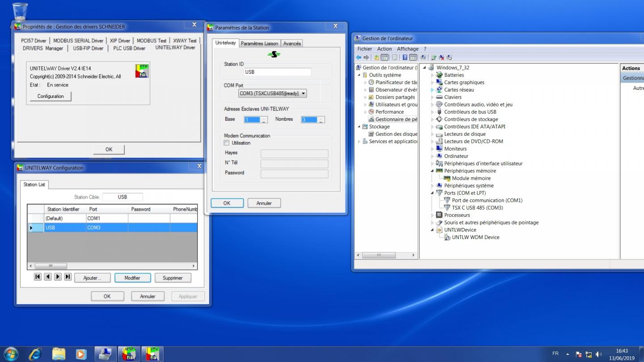Click the Configuration button for UNITELWAY driver
The image size is (644, 362).
point(51,97)
